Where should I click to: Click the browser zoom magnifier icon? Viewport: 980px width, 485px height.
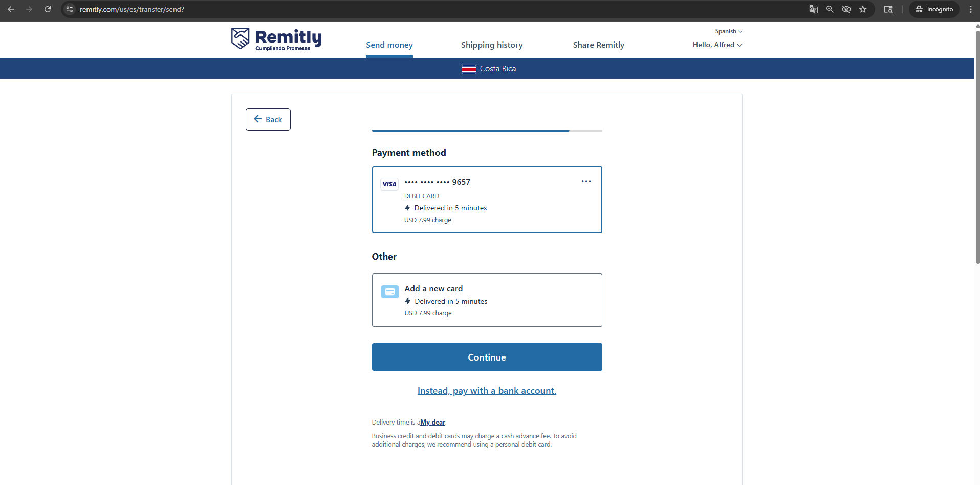(x=830, y=9)
